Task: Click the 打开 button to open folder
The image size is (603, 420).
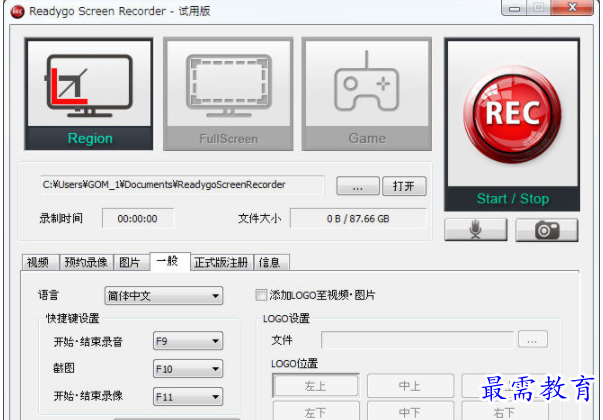Action: (x=404, y=186)
